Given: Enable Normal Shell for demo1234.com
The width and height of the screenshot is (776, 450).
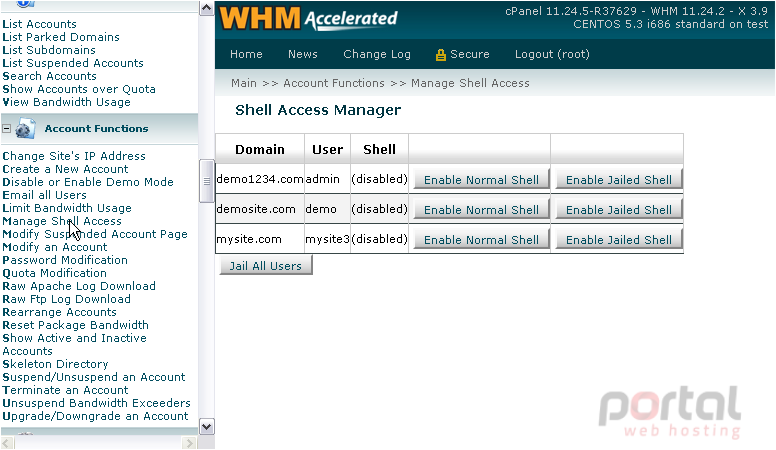Looking at the screenshot, I should 481,180.
